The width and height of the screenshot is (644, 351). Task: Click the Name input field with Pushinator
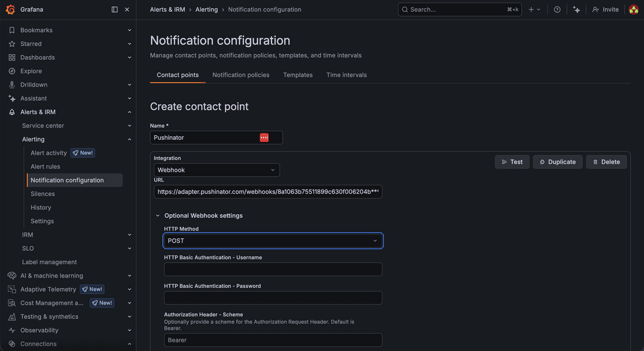pos(216,137)
